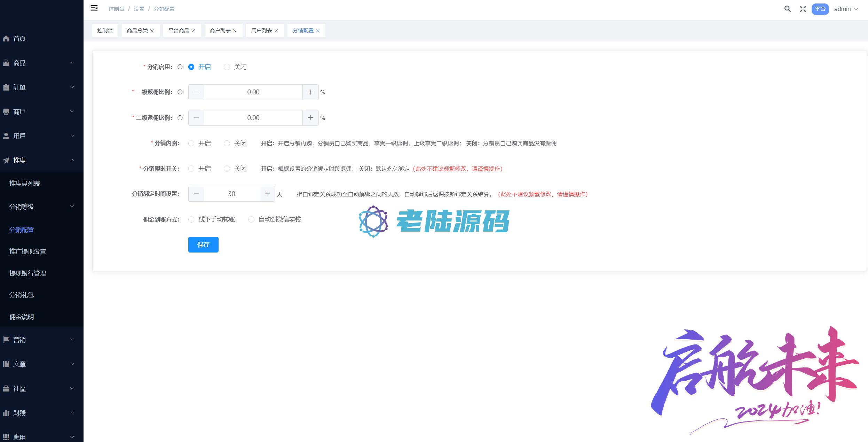868x442 pixels.
Task: Choose 线下手动转账 commission method
Action: pyautogui.click(x=191, y=219)
